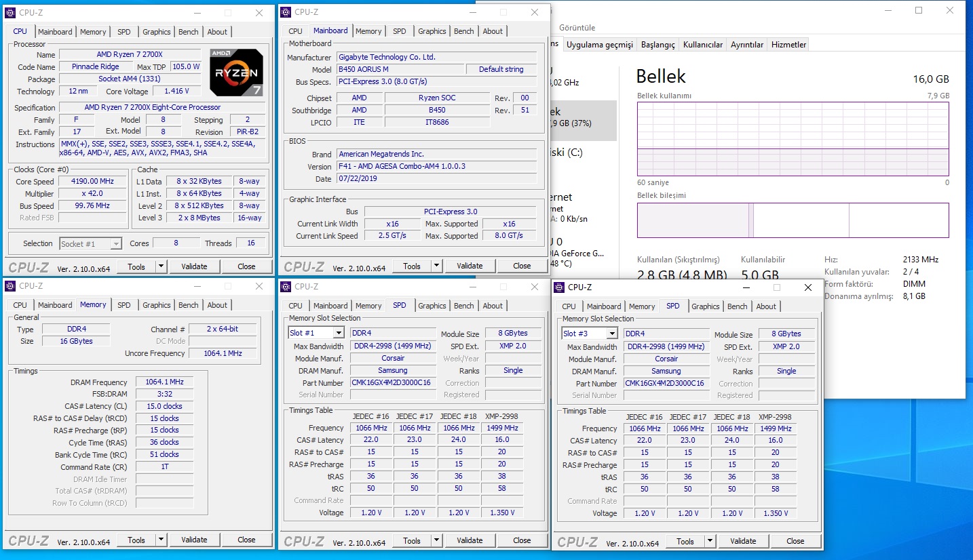This screenshot has height=560, width=973.
Task: Click BIOS version F41 AGESA field
Action: (x=436, y=166)
